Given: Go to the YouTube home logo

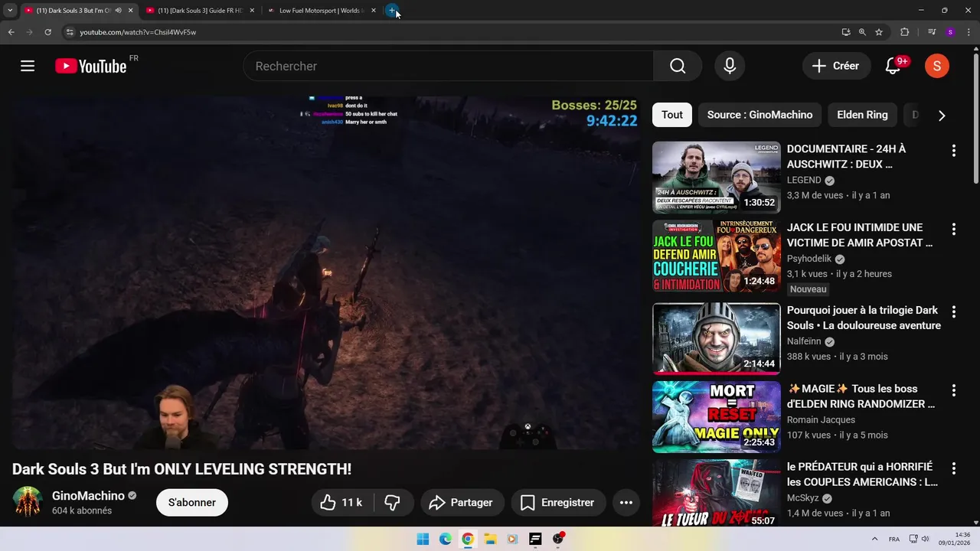Looking at the screenshot, I should point(90,66).
